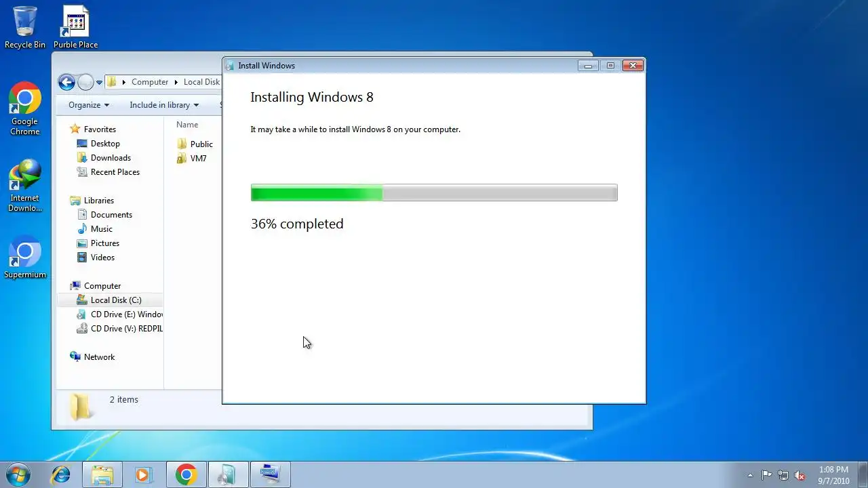Click '2 items' in Explorer details pane
868x488 pixels.
[124, 400]
